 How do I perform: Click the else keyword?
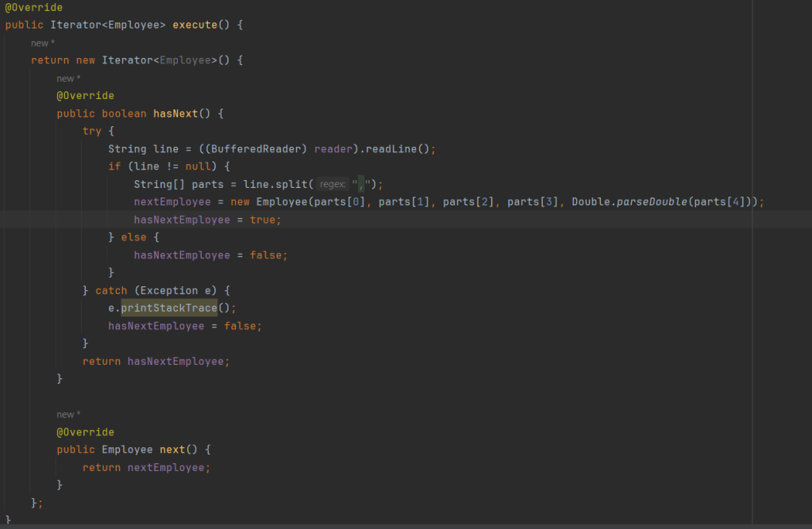click(134, 237)
